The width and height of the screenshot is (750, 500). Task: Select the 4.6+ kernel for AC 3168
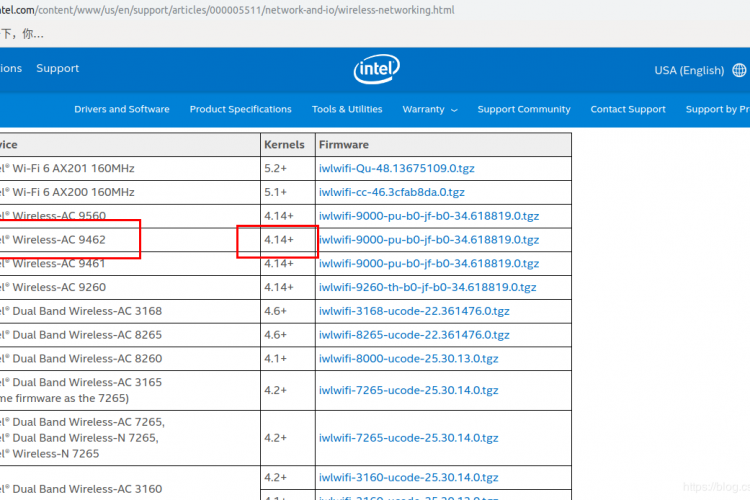pos(276,311)
